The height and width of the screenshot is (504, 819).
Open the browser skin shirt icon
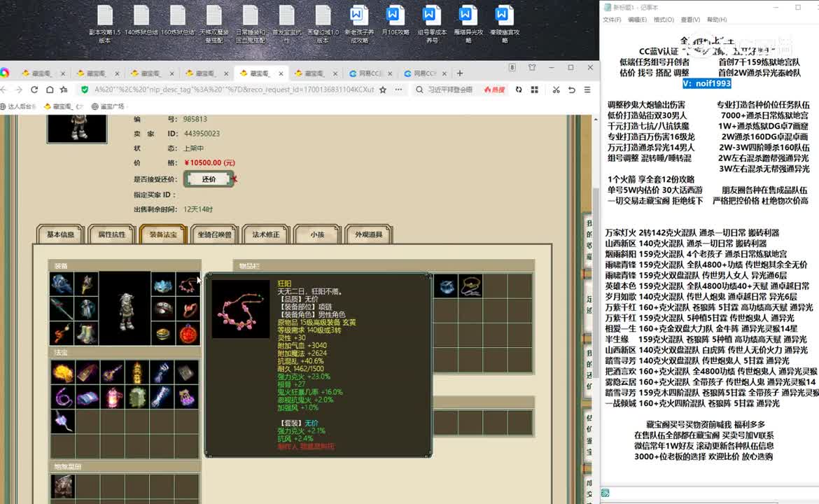pyautogui.click(x=532, y=67)
